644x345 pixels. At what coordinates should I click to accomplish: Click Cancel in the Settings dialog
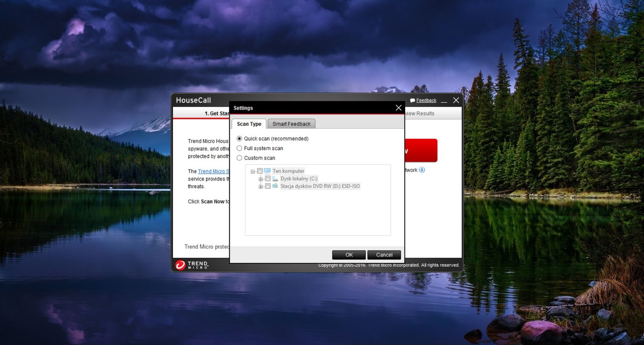point(384,255)
